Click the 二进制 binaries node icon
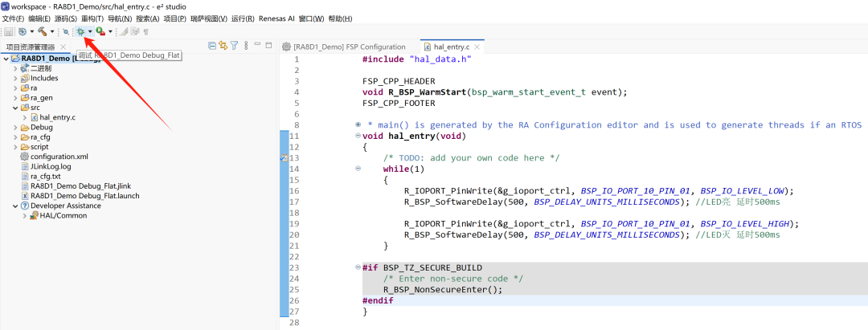The image size is (868, 330). [24, 68]
